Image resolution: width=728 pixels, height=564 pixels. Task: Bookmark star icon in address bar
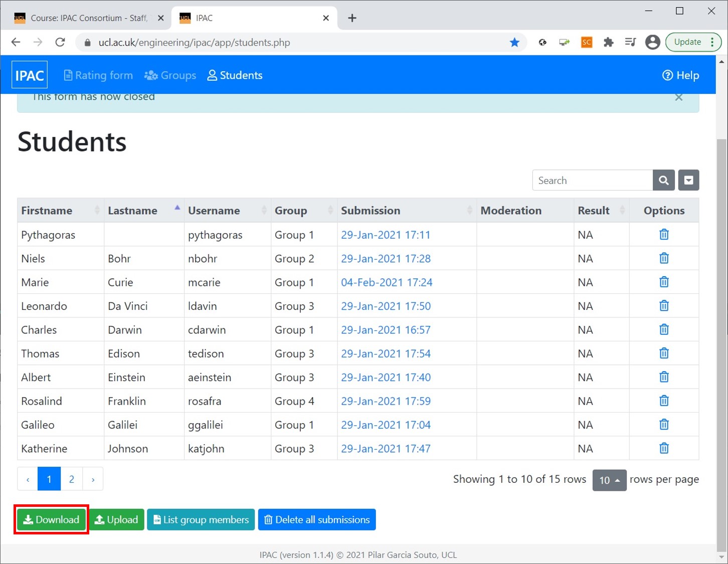pos(514,43)
